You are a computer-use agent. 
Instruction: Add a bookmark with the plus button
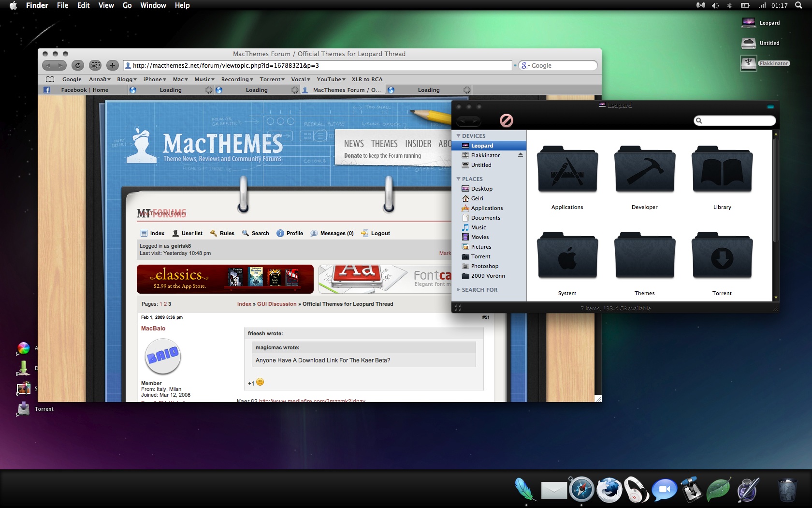113,65
